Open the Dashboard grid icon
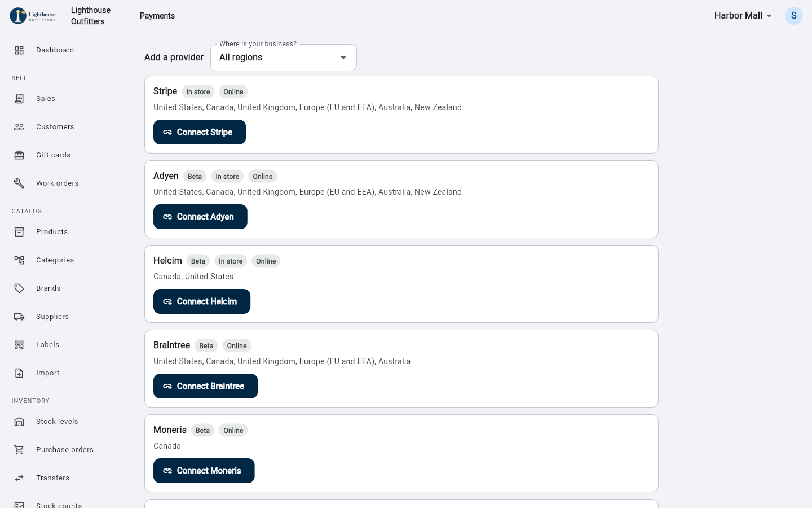Image resolution: width=812 pixels, height=508 pixels. point(19,50)
